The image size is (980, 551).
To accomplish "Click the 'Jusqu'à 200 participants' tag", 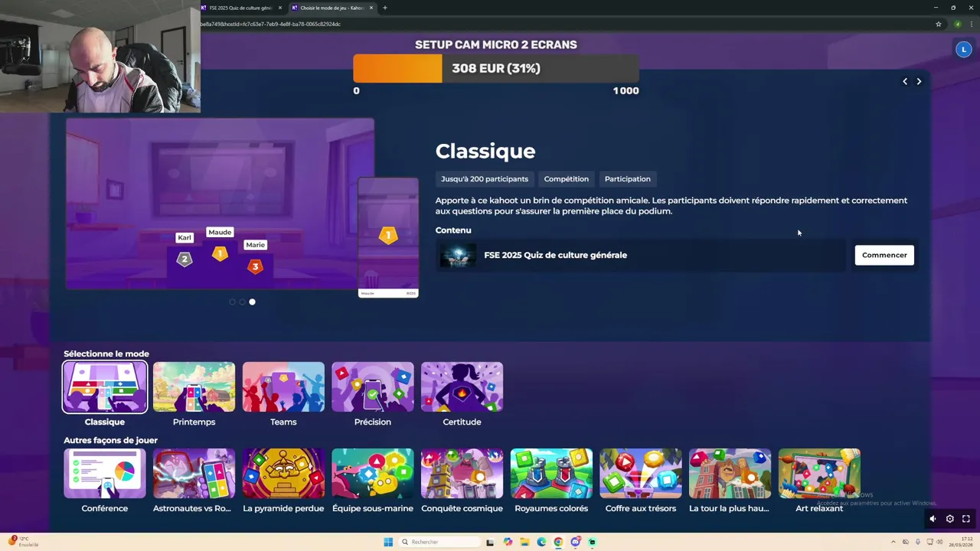I will coord(485,179).
